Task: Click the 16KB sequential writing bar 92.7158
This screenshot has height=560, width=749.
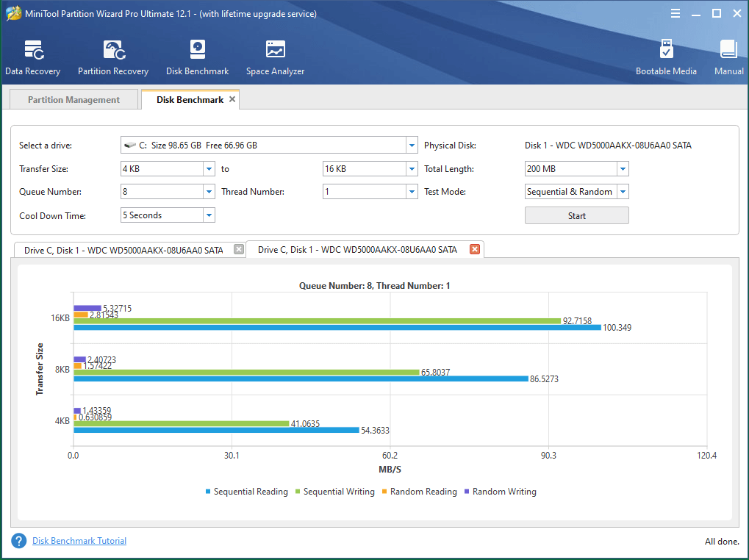Action: (x=318, y=321)
